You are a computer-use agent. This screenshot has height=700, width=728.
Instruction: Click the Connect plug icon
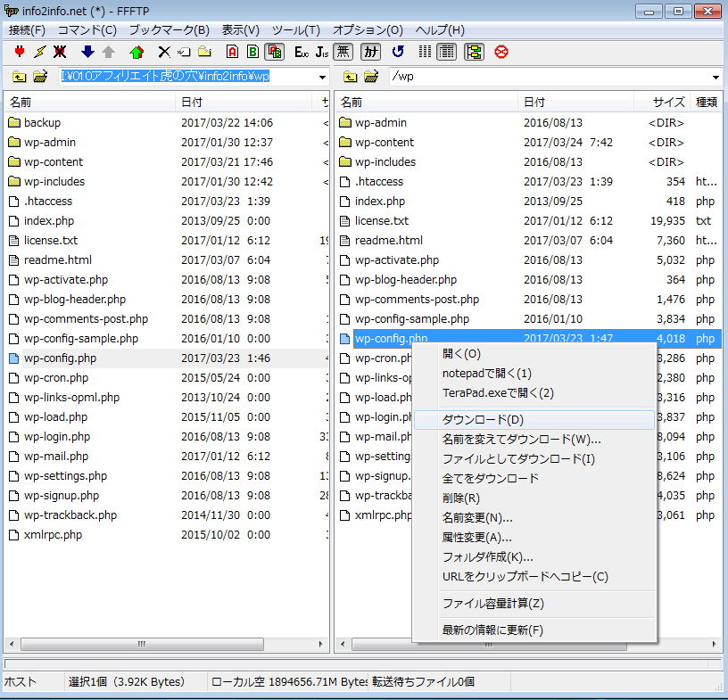click(19, 52)
